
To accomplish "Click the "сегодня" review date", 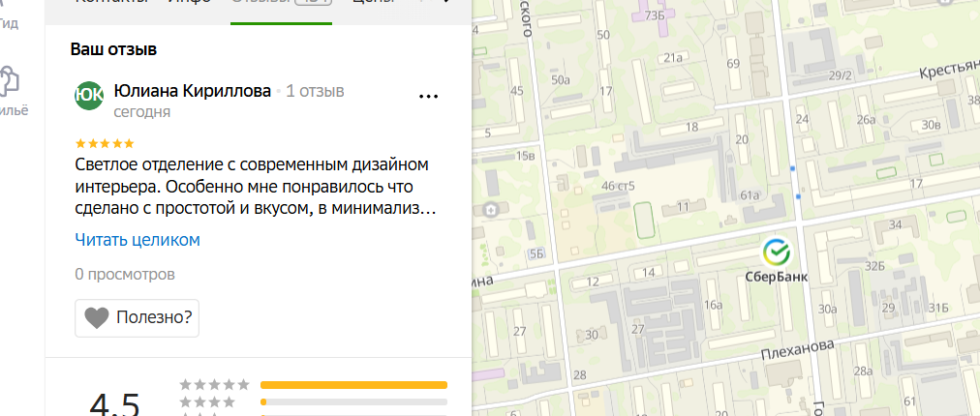I will tap(142, 112).
